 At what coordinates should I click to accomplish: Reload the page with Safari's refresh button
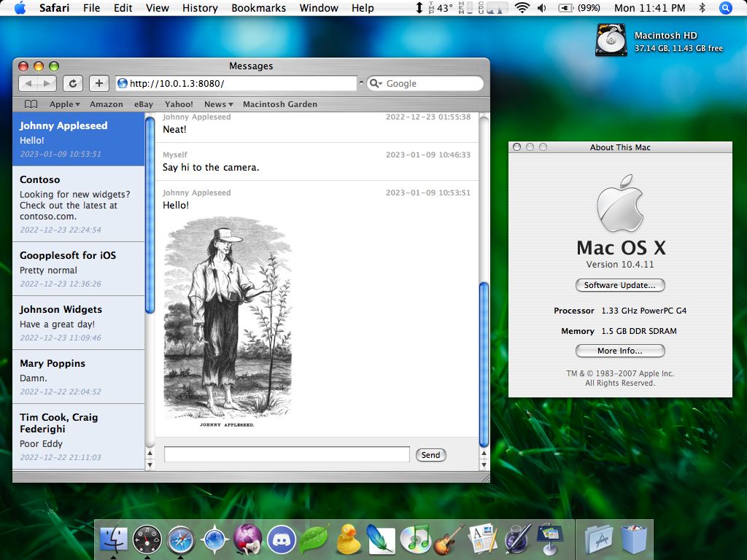[x=73, y=83]
